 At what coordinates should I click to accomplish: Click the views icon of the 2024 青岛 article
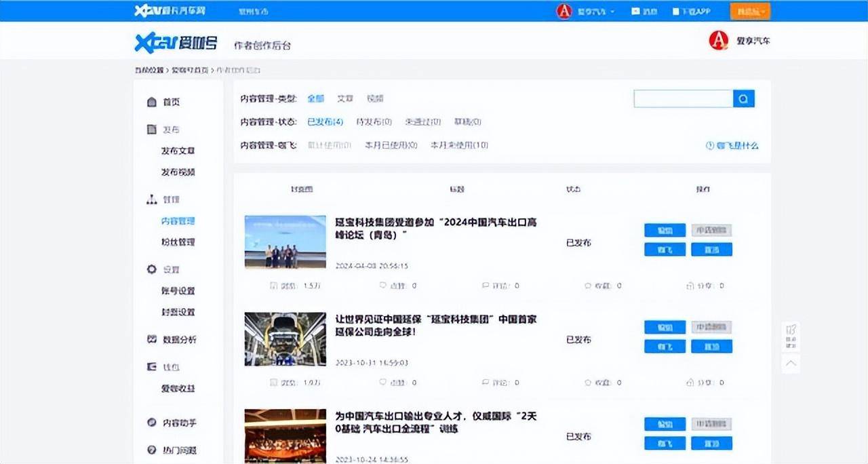pos(274,286)
